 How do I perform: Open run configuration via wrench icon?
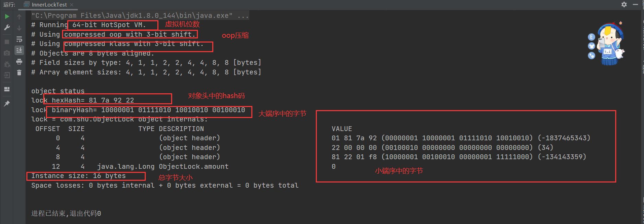click(7, 27)
